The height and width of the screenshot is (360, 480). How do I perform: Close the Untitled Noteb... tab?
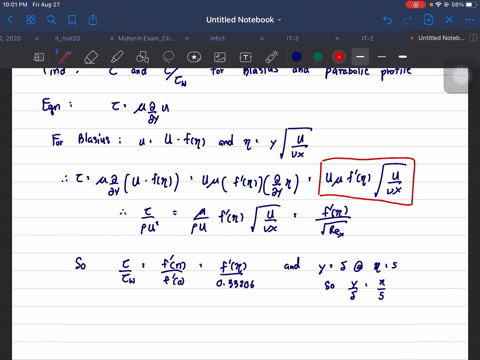click(x=412, y=38)
